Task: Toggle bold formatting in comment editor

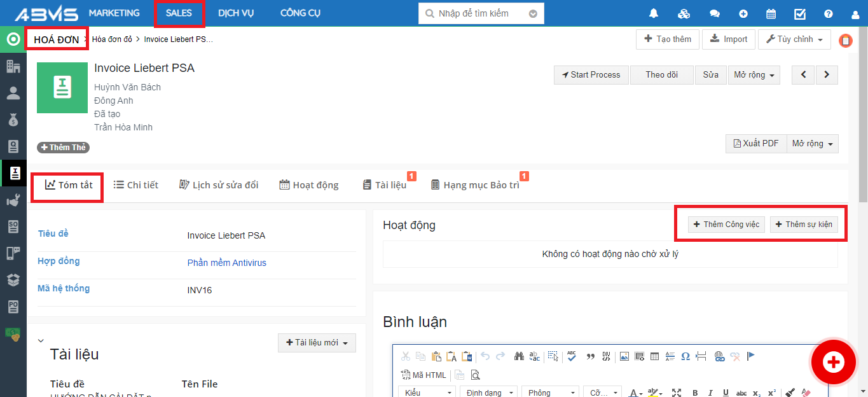Action: click(x=695, y=393)
